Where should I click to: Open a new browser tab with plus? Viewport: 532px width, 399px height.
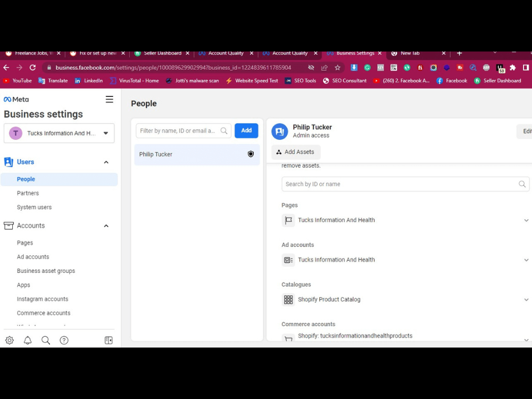click(460, 53)
